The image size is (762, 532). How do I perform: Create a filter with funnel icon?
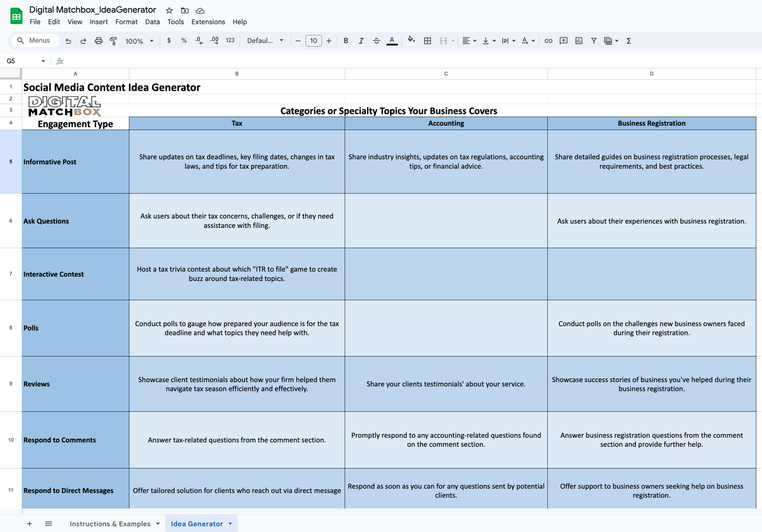(x=594, y=41)
